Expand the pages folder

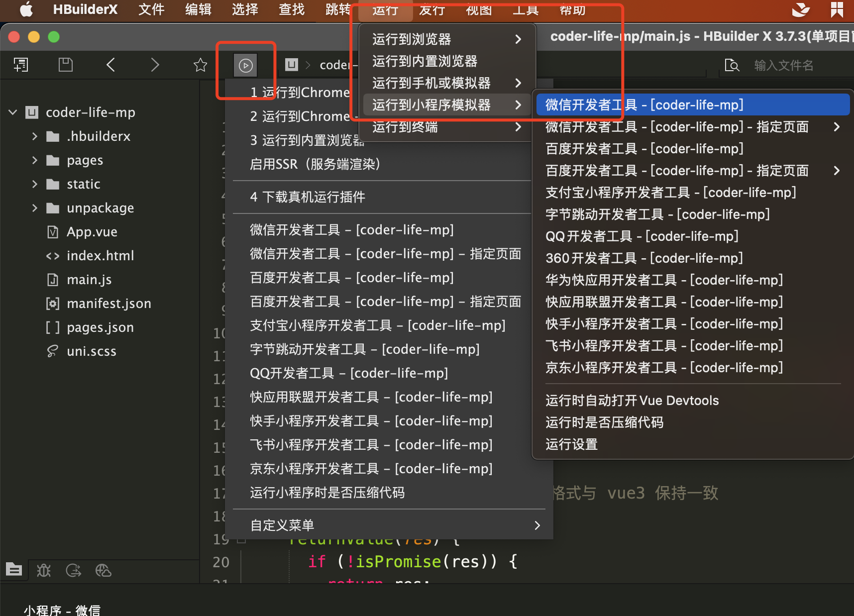35,160
